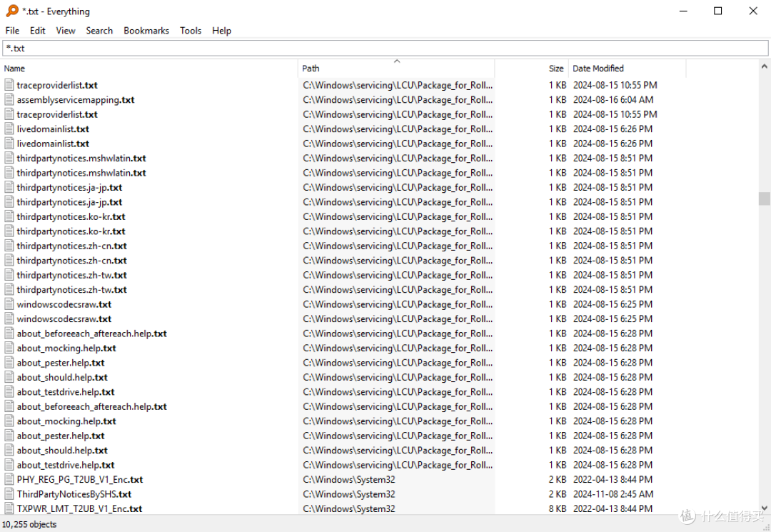Click the file icon beside ThirdPartyNoticesBySHS.txt

click(9, 493)
